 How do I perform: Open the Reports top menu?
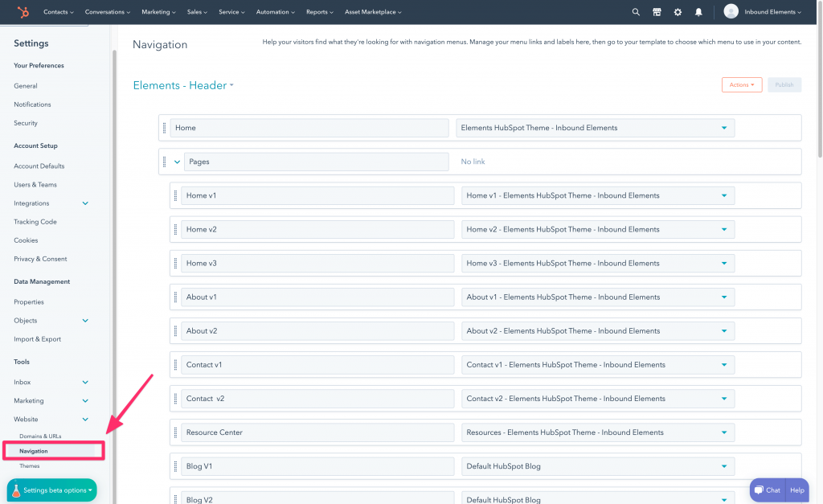point(320,11)
